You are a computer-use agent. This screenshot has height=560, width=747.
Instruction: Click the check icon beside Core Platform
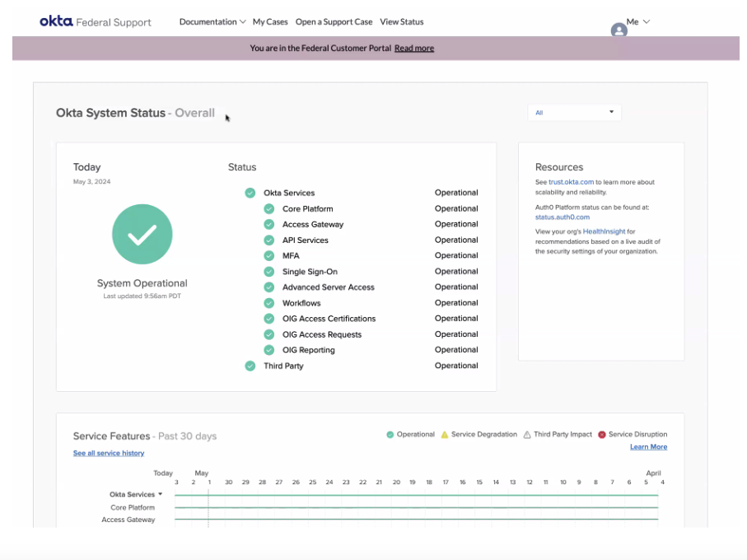tap(268, 208)
